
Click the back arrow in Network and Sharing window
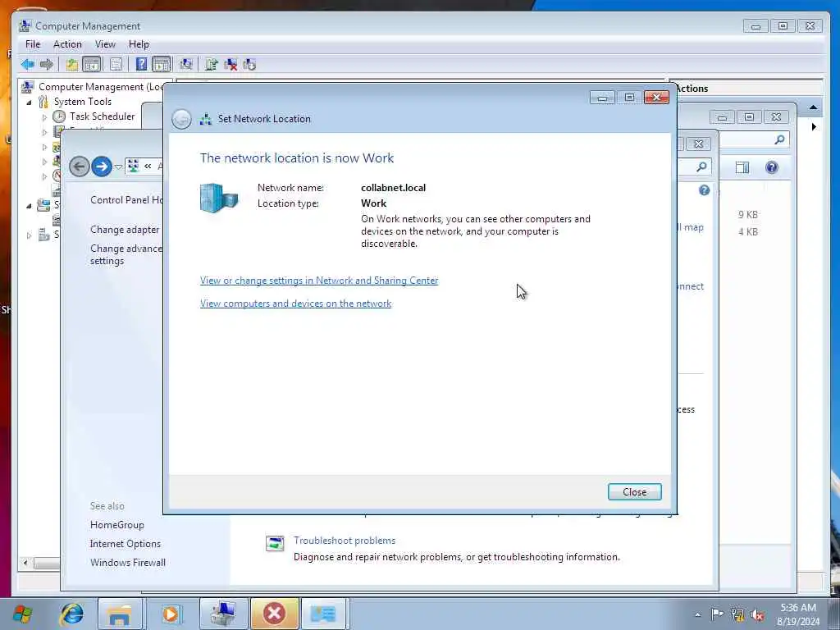[80, 166]
